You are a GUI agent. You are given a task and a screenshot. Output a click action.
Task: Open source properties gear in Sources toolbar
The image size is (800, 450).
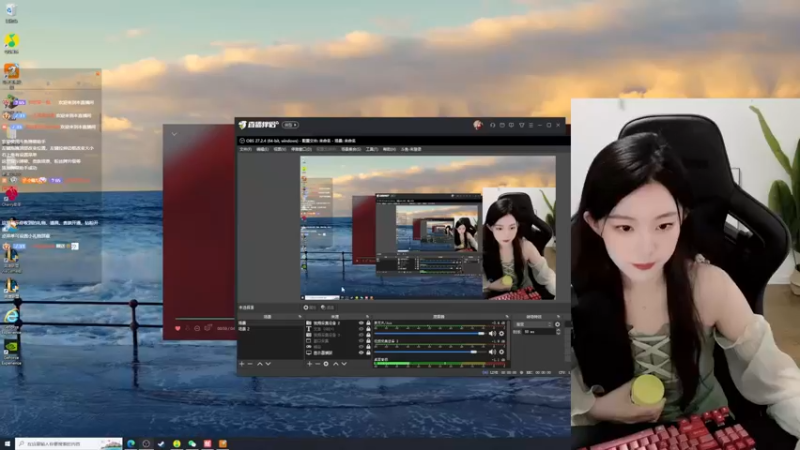coord(326,364)
